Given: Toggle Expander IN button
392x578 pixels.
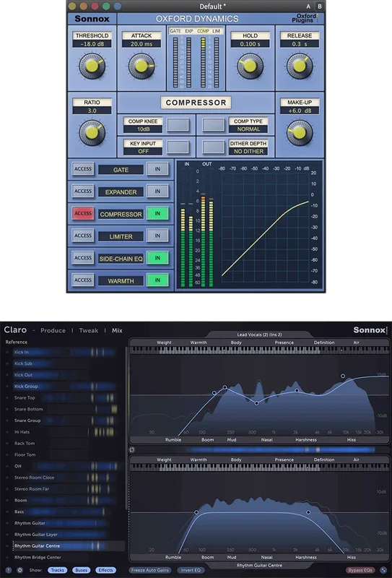Looking at the screenshot, I should point(157,191).
